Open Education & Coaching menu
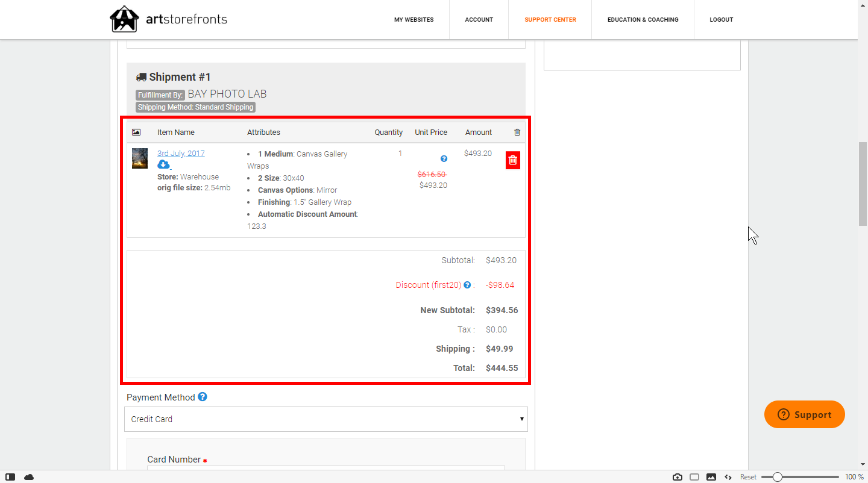Viewport: 868px width, 483px height. tap(643, 20)
